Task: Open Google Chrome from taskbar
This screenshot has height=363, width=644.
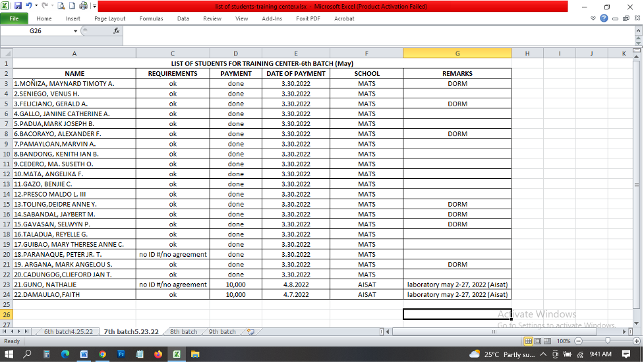Action: (102, 354)
